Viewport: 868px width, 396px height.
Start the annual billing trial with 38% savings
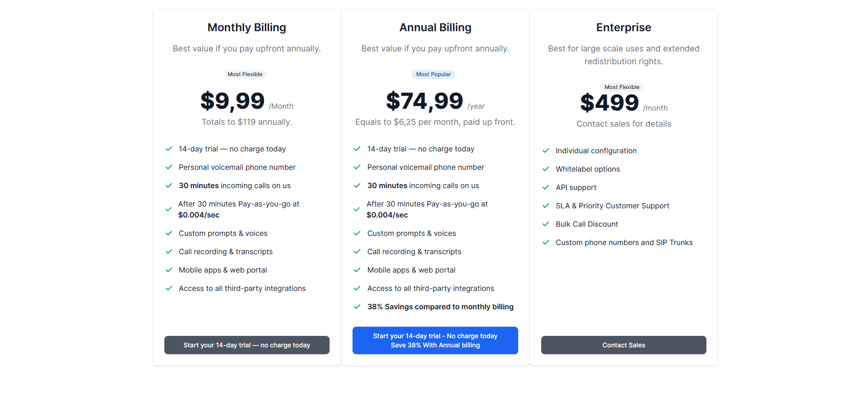435,340
